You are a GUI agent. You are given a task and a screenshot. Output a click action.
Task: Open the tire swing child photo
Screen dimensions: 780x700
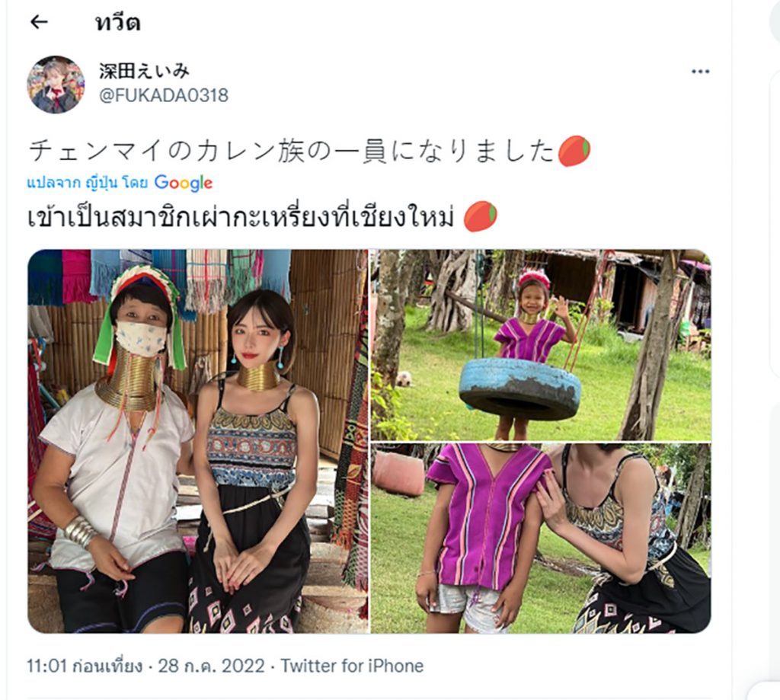pos(542,345)
